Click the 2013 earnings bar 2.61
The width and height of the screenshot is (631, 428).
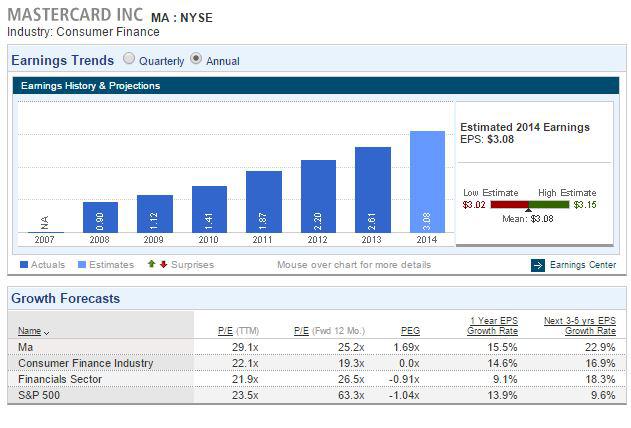(373, 190)
